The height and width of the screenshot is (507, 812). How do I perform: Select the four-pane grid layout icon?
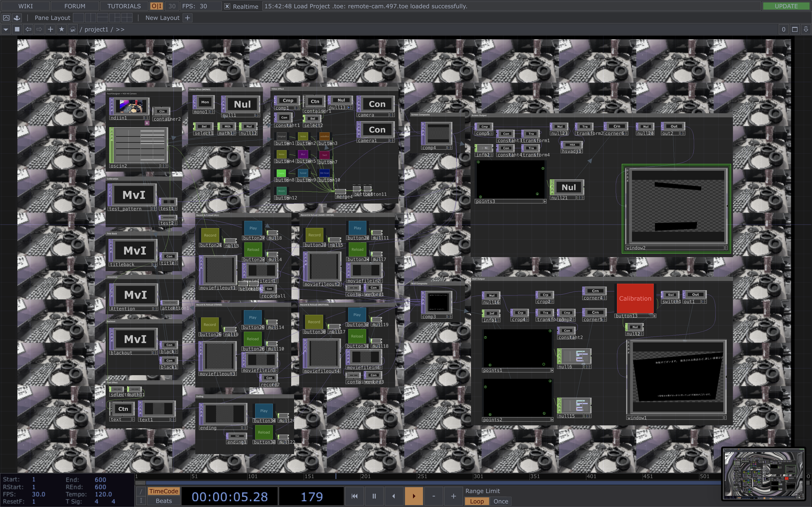click(x=126, y=18)
